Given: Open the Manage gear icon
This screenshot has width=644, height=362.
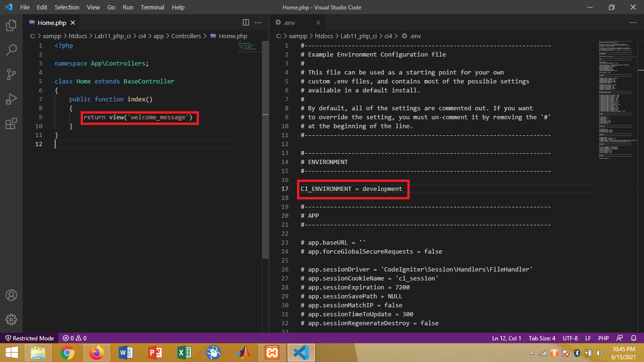Looking at the screenshot, I should point(11,320).
